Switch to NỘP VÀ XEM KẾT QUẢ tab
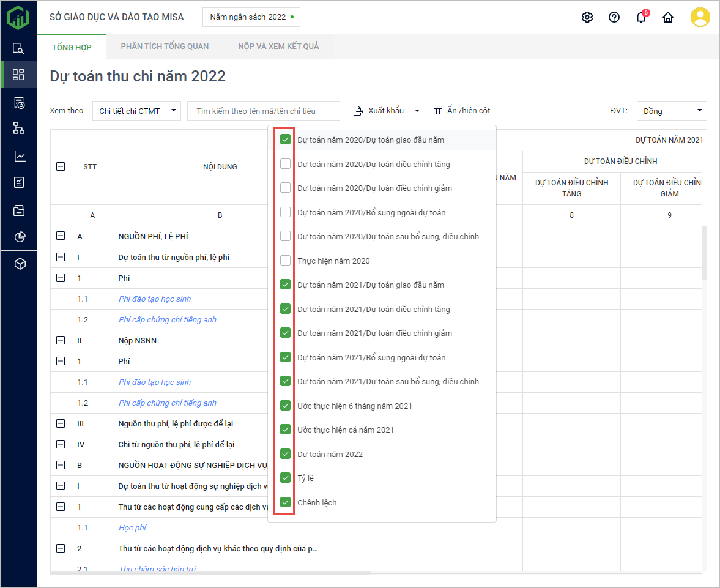The height and width of the screenshot is (588, 720). [x=278, y=47]
